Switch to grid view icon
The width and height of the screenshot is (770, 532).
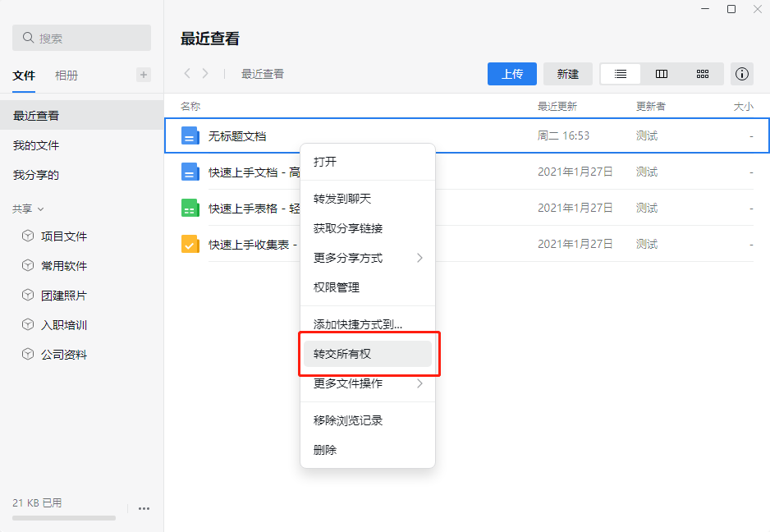(x=702, y=74)
